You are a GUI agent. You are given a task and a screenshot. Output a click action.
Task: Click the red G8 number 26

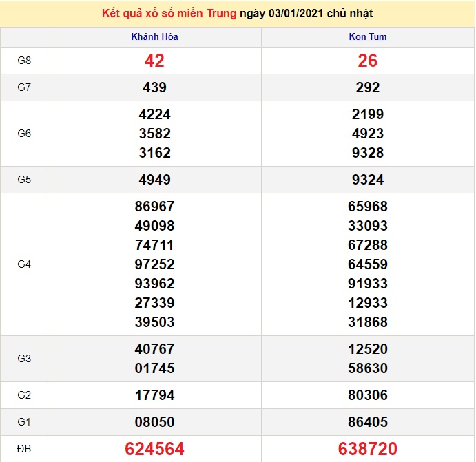coord(367,61)
